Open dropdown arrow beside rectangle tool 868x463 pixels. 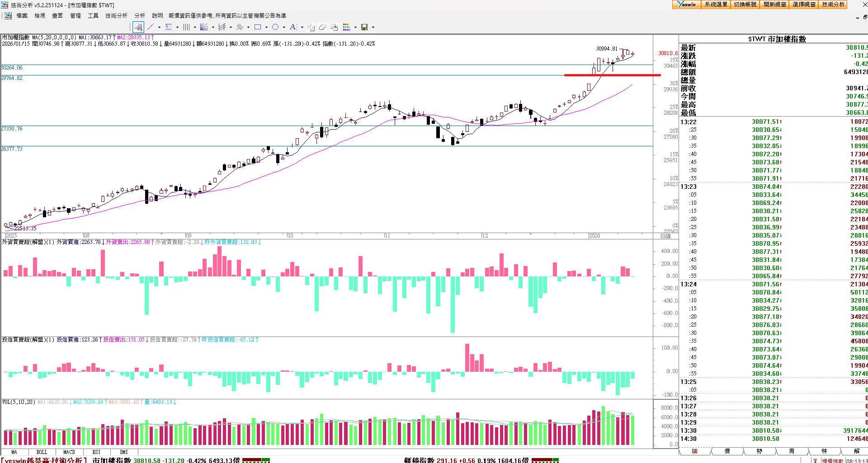point(266,27)
